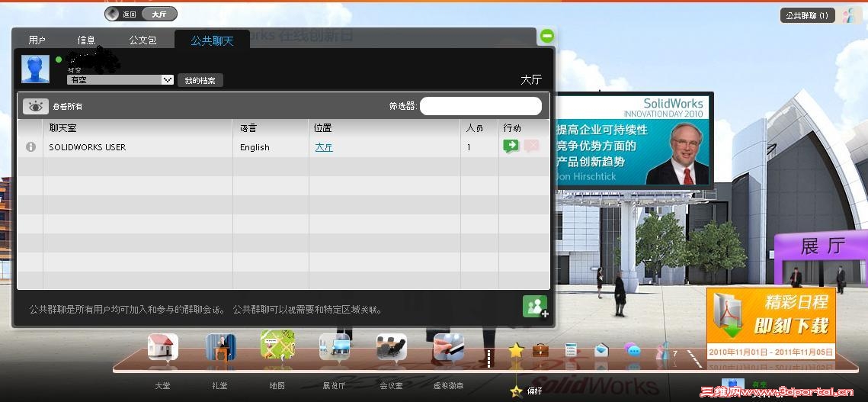Screen dimensions: 868x402
Task: Switch to the 公文包 tab
Action: click(143, 40)
